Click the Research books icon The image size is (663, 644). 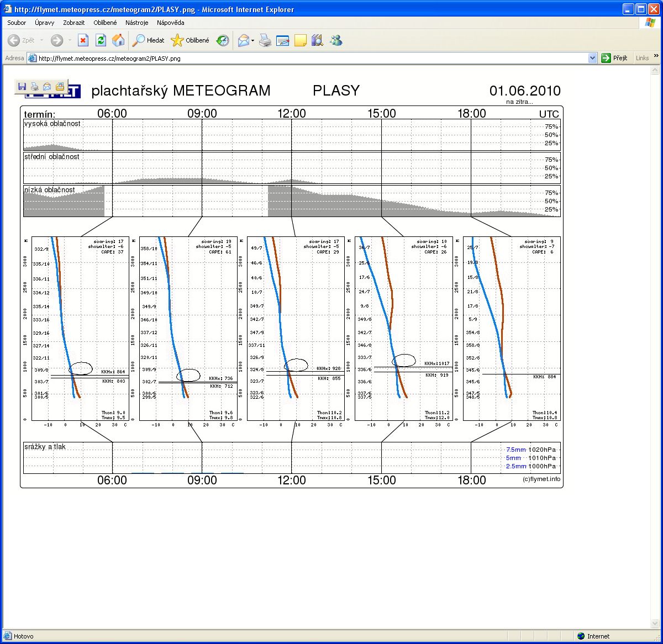click(x=317, y=40)
